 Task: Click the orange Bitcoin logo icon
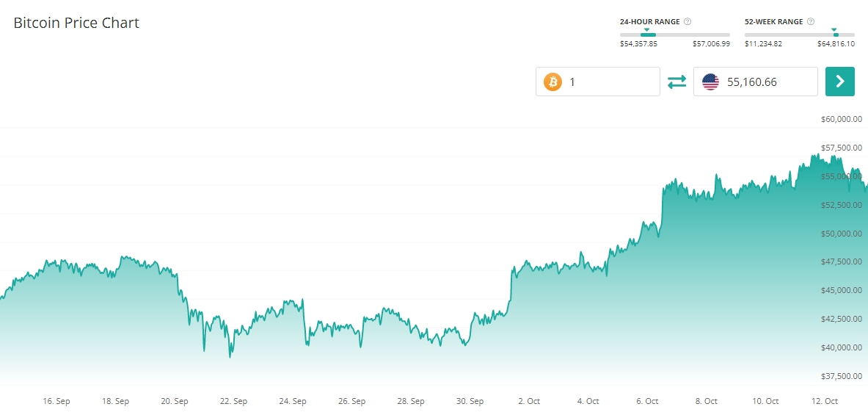[552, 82]
